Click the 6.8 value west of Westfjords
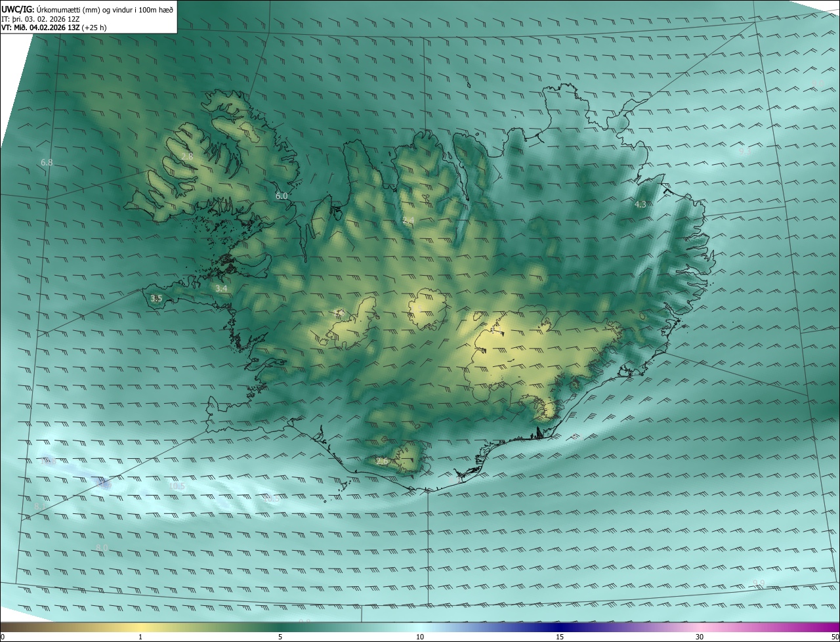840x642 pixels. tap(46, 162)
